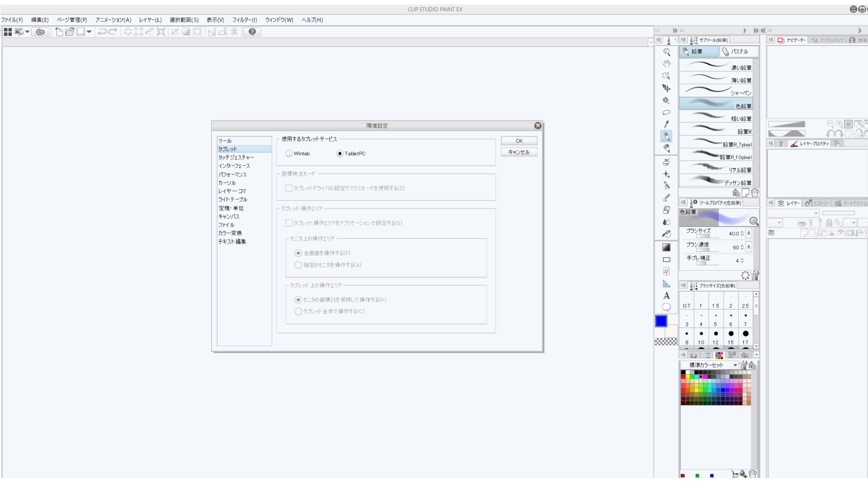Select the fill bucket tool
The width and height of the screenshot is (868, 488).
[666, 234]
